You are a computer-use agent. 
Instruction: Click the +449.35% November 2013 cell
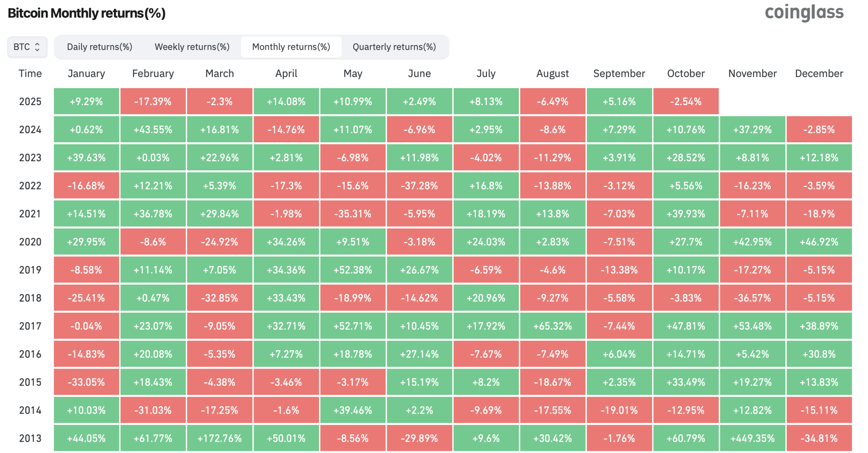(x=752, y=438)
